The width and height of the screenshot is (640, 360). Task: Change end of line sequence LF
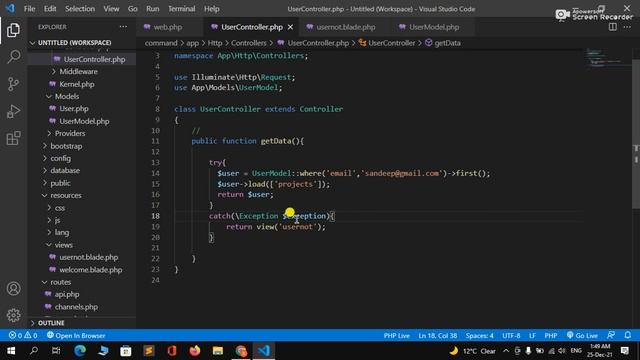(x=532, y=336)
